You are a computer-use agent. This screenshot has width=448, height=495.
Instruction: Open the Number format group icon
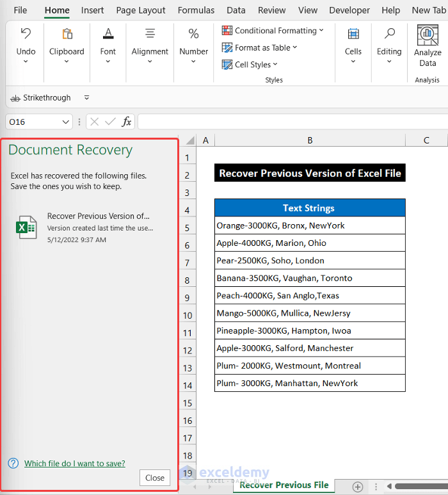[x=193, y=33]
